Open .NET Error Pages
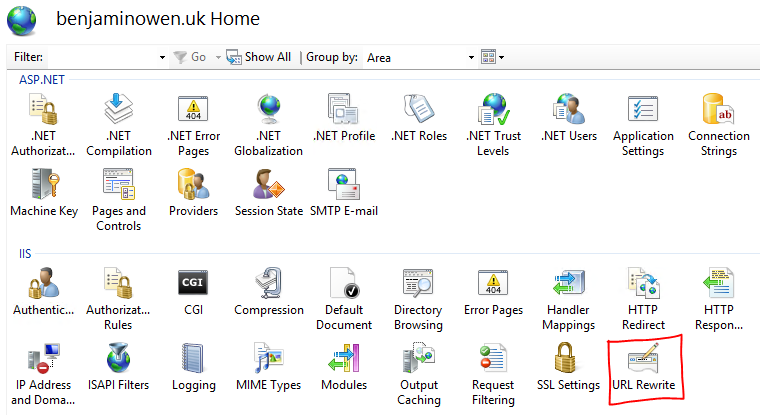Image resolution: width=760 pixels, height=415 pixels. click(x=193, y=126)
